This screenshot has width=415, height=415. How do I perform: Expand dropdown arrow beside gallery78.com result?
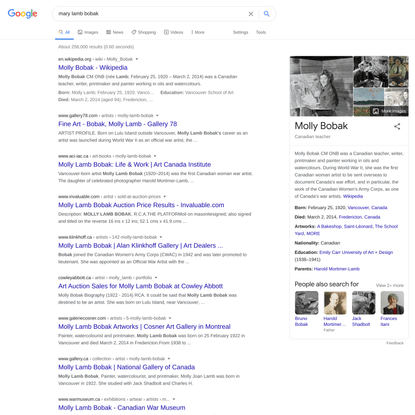157,115
